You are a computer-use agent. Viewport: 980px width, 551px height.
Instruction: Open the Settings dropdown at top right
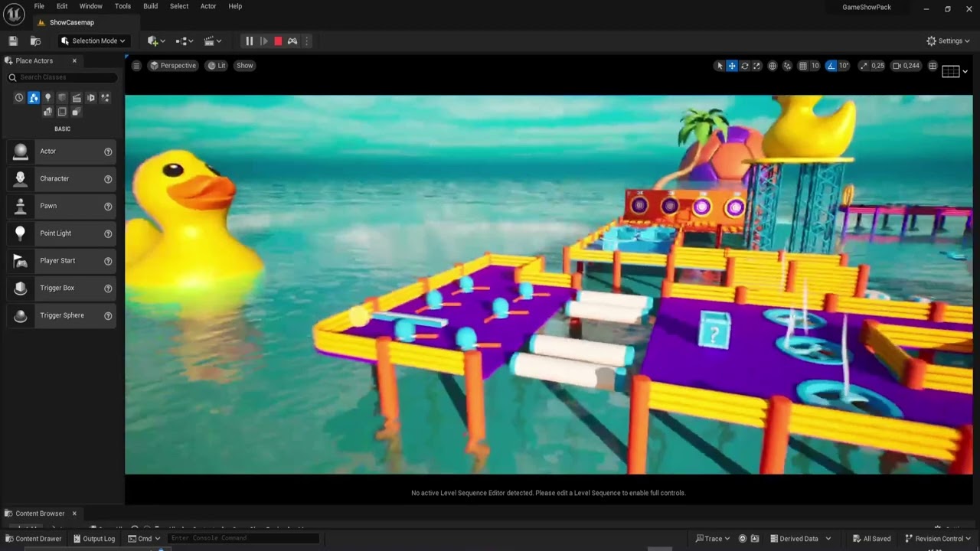(948, 41)
